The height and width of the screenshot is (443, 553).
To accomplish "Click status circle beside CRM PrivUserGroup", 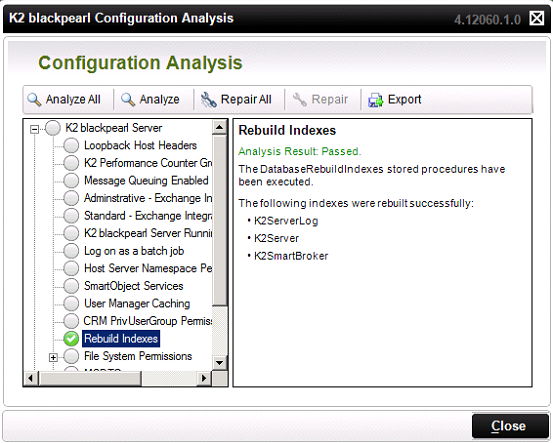I will pyautogui.click(x=71, y=321).
